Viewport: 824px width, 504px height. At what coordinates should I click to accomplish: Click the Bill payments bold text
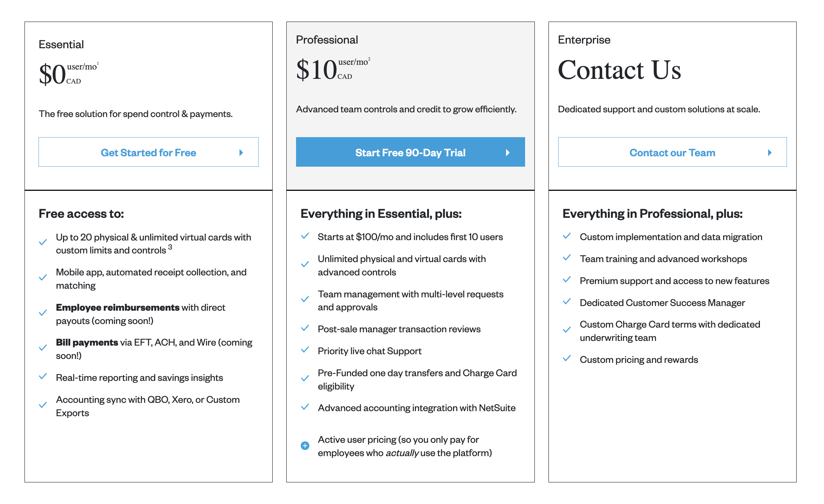click(87, 342)
